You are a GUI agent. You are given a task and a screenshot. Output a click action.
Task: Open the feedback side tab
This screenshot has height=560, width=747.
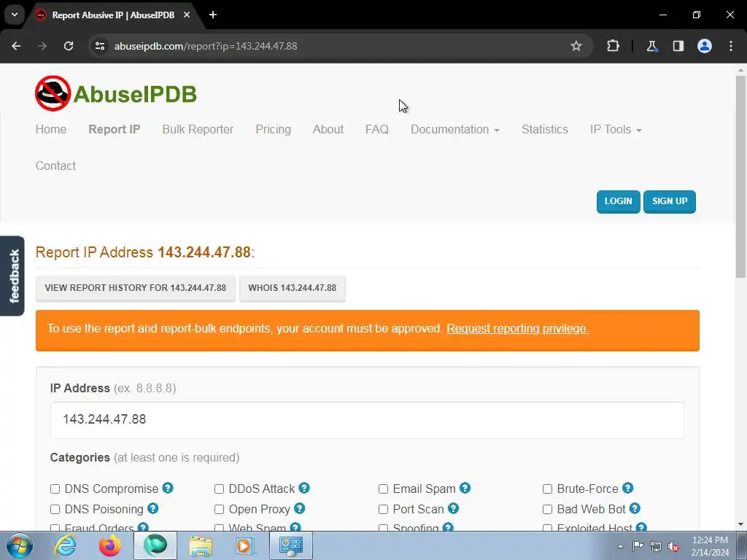(x=12, y=276)
